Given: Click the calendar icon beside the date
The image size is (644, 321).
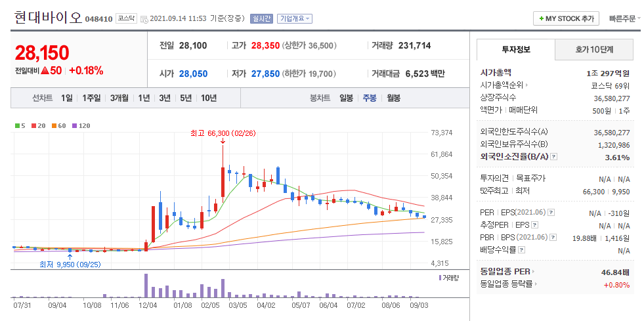Looking at the screenshot, I should [x=144, y=19].
